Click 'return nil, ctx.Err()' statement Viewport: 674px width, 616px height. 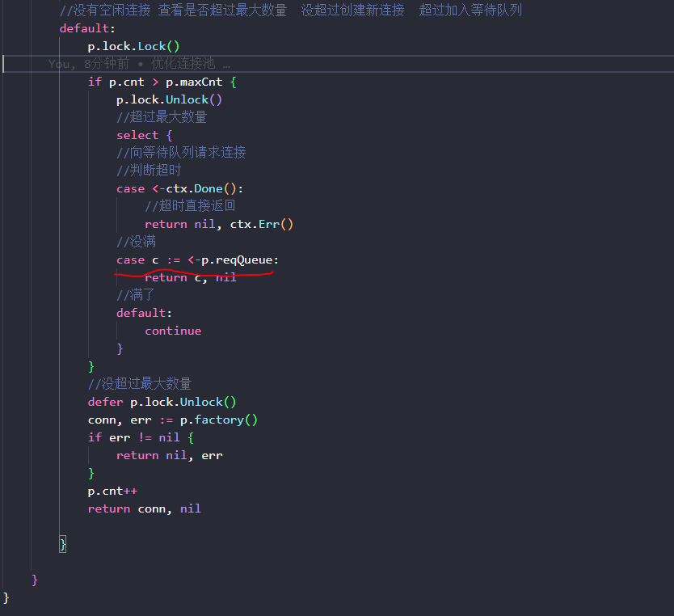(219, 225)
